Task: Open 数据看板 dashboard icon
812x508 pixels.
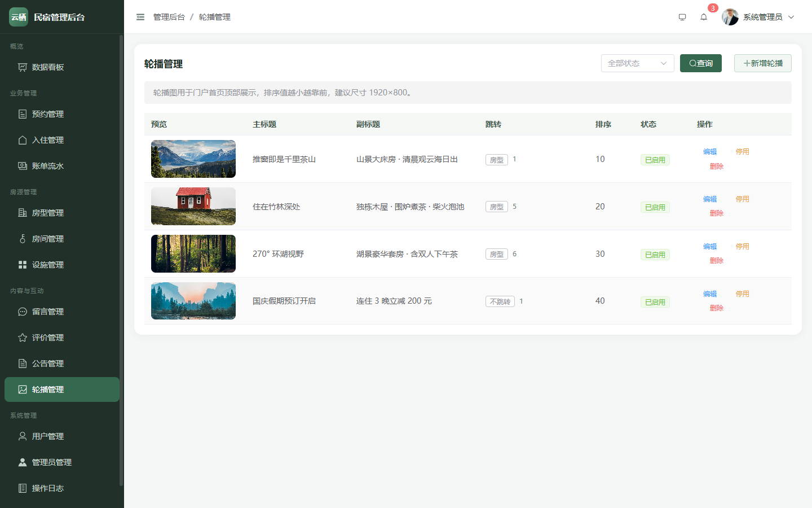Action: point(23,67)
